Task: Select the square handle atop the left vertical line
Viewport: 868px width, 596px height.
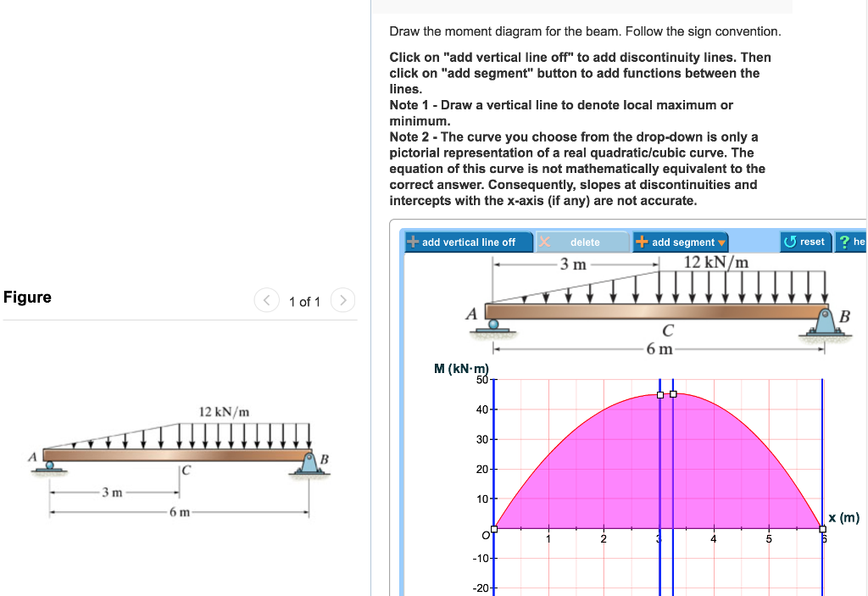Action: click(x=659, y=394)
